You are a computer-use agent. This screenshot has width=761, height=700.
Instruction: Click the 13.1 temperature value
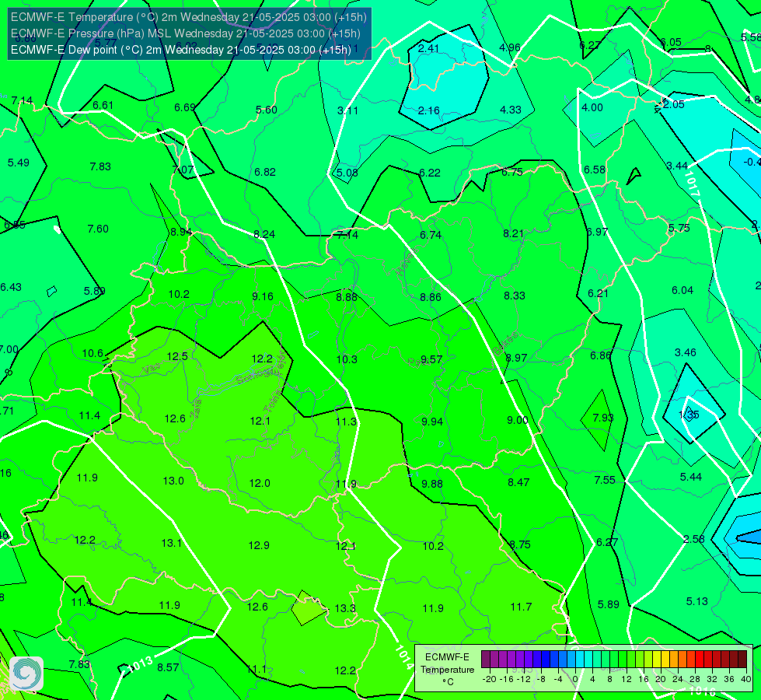(x=171, y=543)
